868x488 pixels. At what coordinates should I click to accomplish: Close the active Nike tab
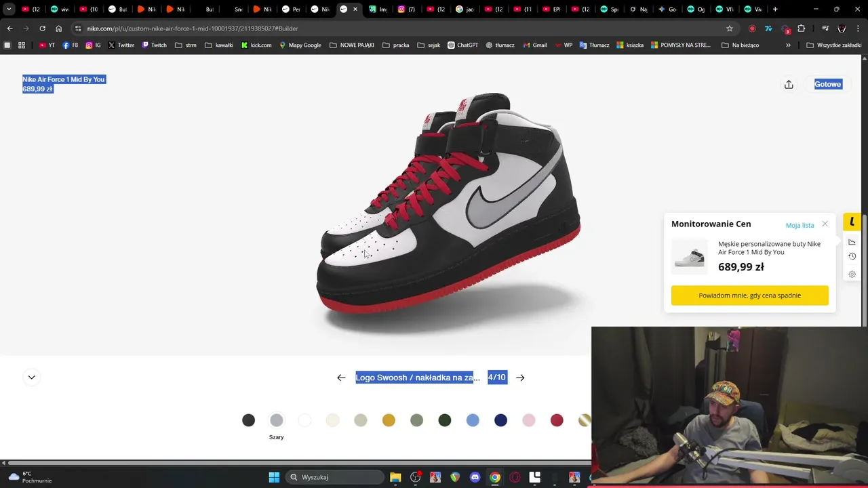click(355, 9)
